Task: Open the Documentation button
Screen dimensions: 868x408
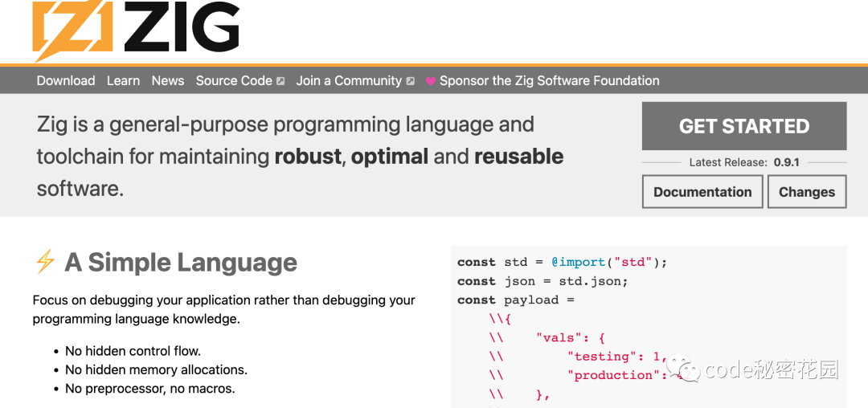Action: pyautogui.click(x=702, y=192)
